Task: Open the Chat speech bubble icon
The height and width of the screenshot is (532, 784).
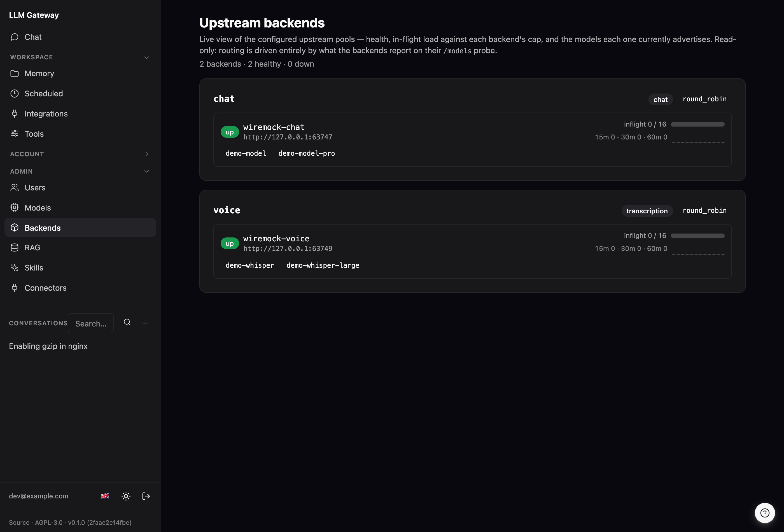Action: coord(15,37)
